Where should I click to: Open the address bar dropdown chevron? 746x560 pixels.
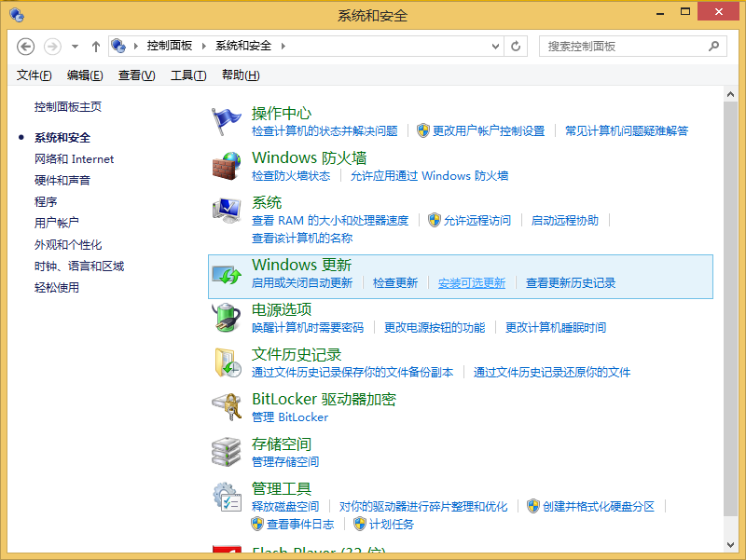(x=495, y=46)
